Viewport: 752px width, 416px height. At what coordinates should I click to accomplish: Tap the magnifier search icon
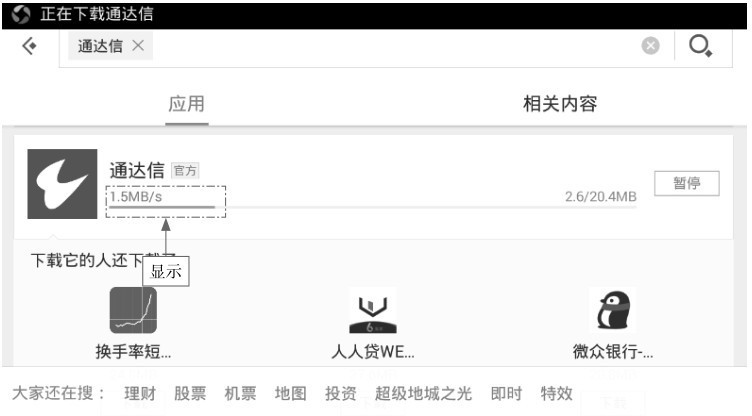click(x=701, y=46)
